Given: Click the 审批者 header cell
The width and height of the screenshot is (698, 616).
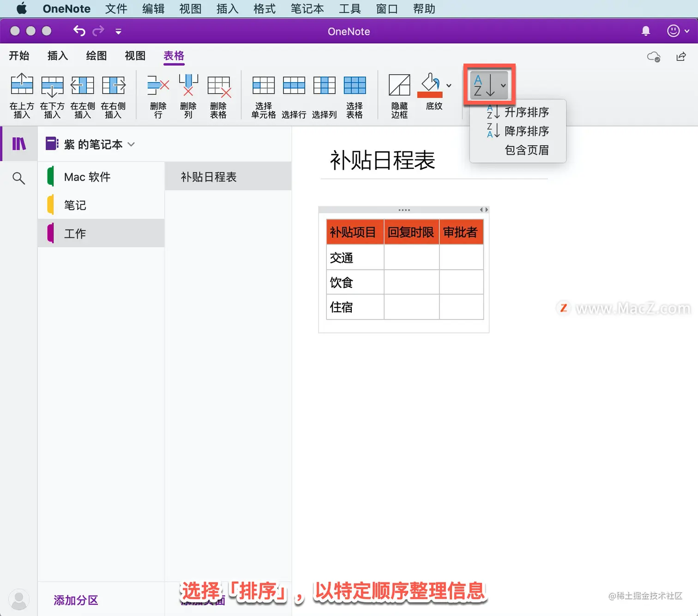Looking at the screenshot, I should coord(461,232).
